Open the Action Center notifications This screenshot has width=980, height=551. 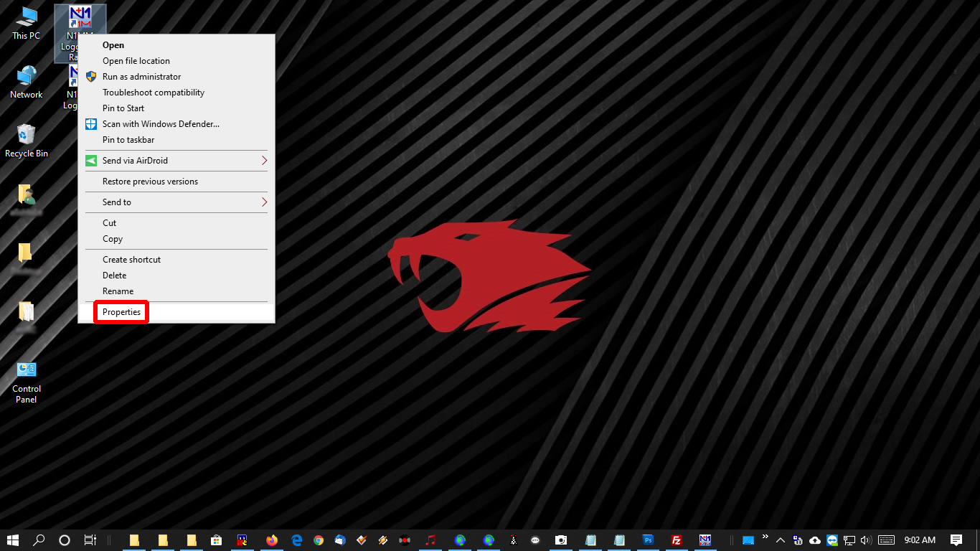coord(956,540)
